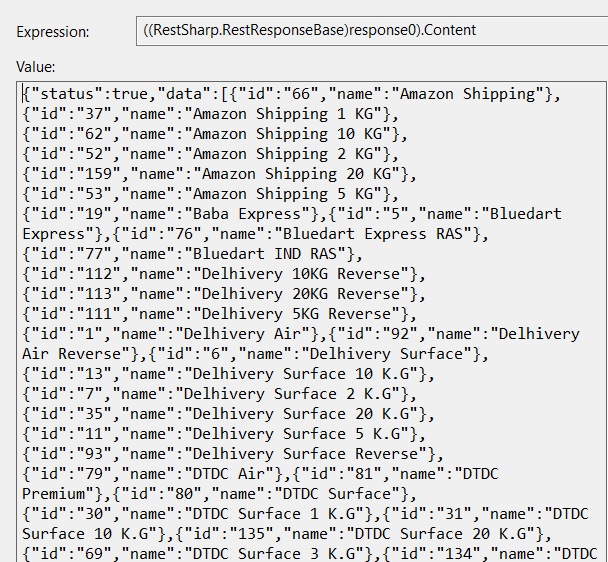Click the "Bluedart IND RAS" entry
The image size is (608, 562).
192,254
